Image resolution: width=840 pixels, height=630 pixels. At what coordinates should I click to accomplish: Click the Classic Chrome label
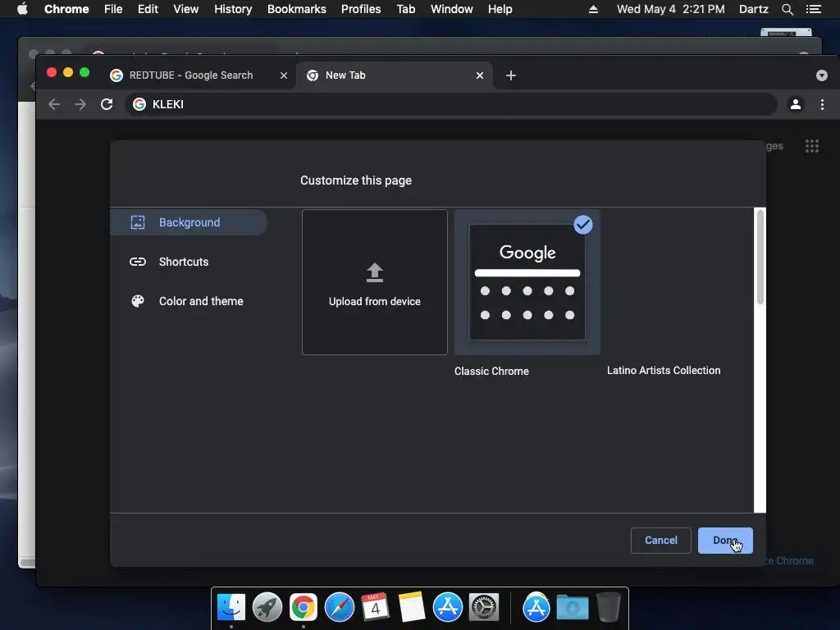pyautogui.click(x=491, y=371)
